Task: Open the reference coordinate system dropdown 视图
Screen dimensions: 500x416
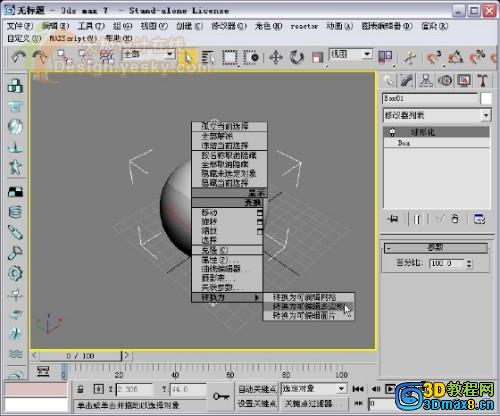Action: (x=351, y=54)
